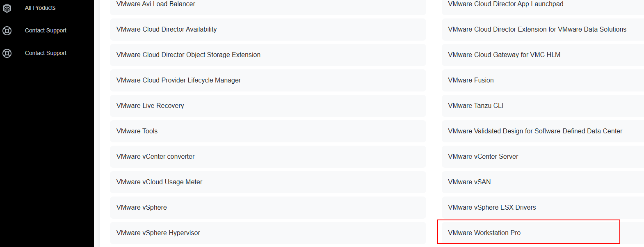
Task: Open VMware Cloud Gateway for VMC HLM
Action: (504, 55)
